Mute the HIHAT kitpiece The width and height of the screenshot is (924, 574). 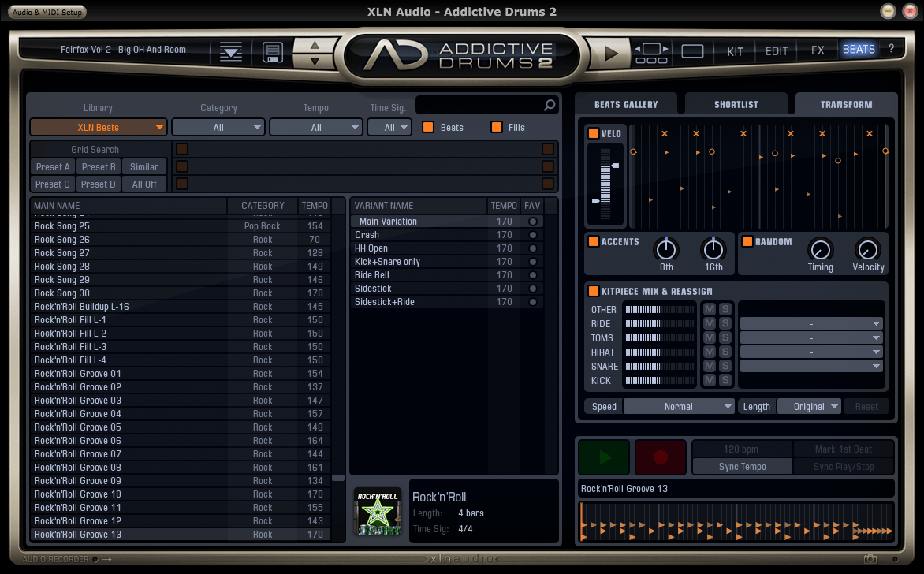710,352
